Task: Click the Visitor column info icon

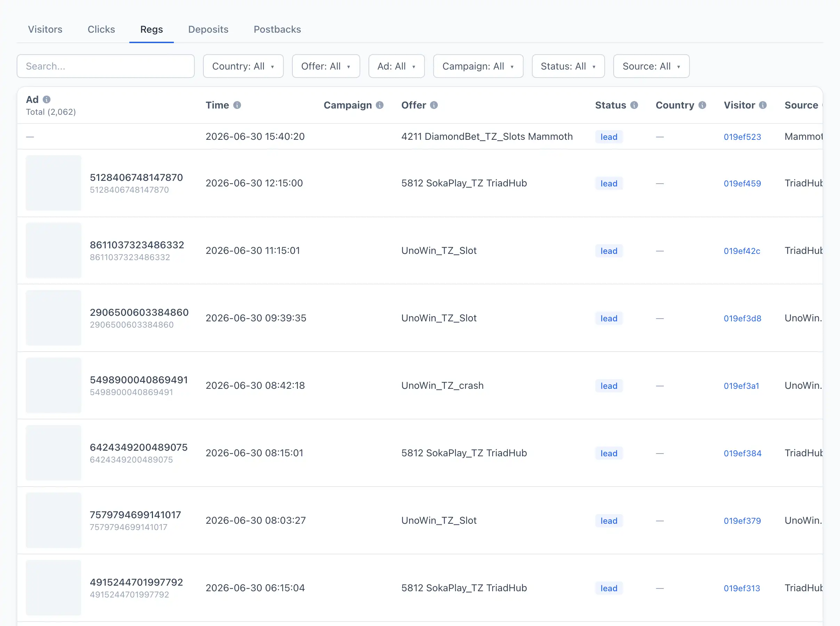Action: [x=763, y=105]
